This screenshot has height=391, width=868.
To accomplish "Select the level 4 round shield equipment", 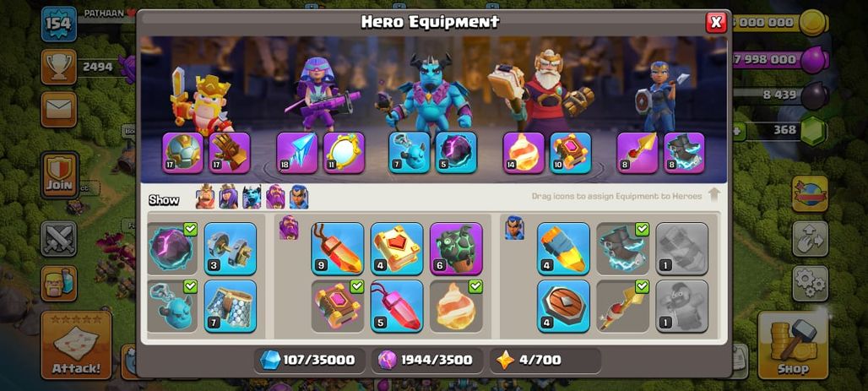I will click(x=563, y=306).
